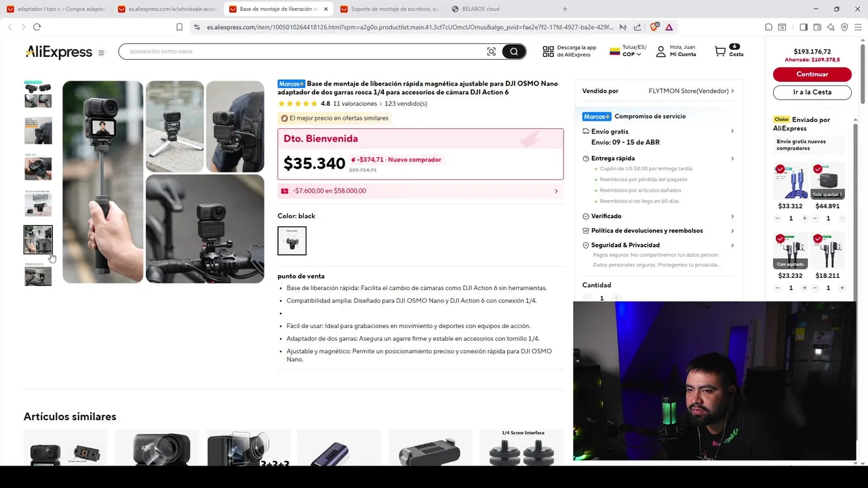Click the AliExpress logo
The image size is (868, 488).
[58, 52]
